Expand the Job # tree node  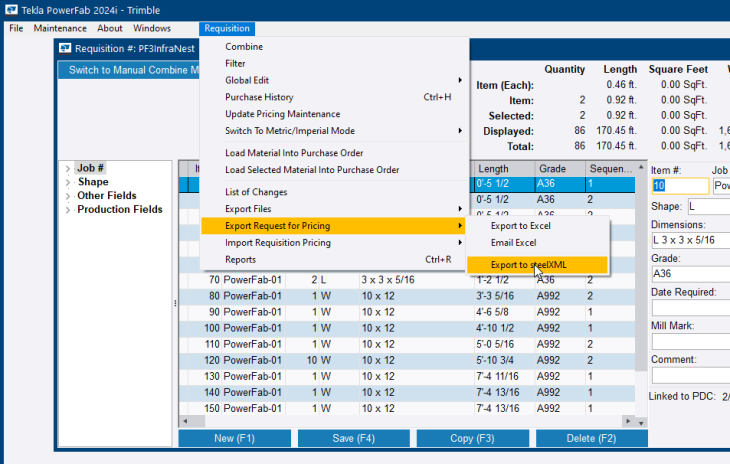click(68, 168)
